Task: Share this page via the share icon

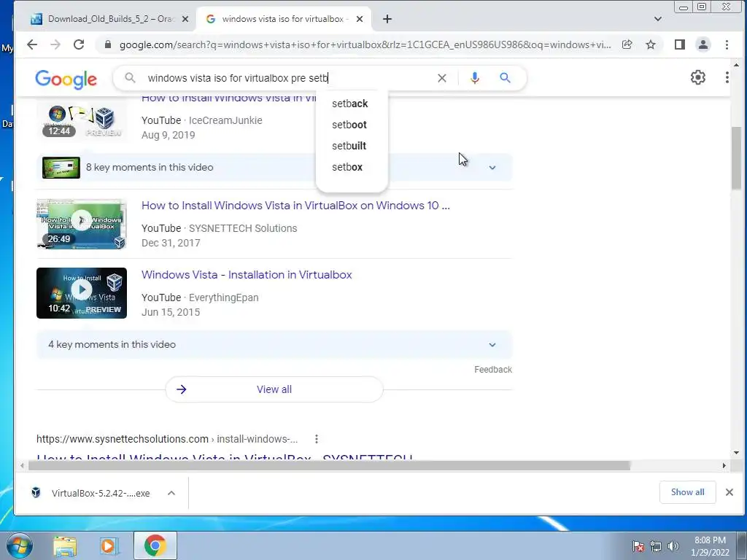Action: click(627, 44)
